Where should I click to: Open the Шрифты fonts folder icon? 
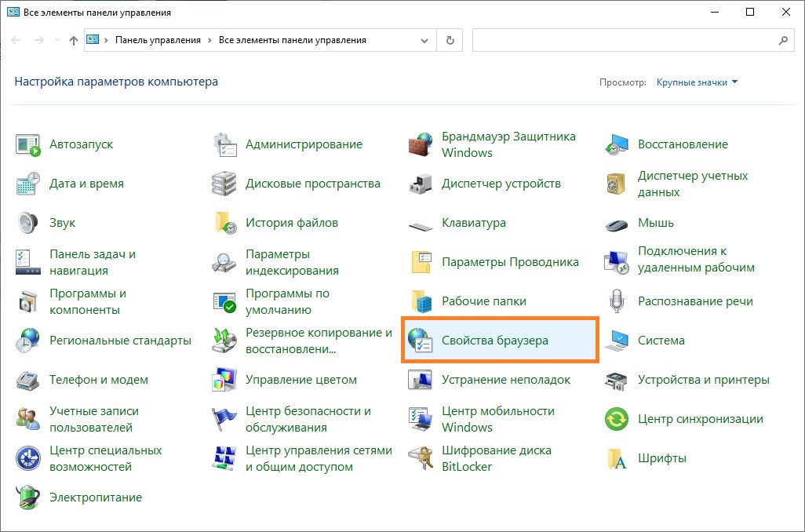tap(617, 458)
